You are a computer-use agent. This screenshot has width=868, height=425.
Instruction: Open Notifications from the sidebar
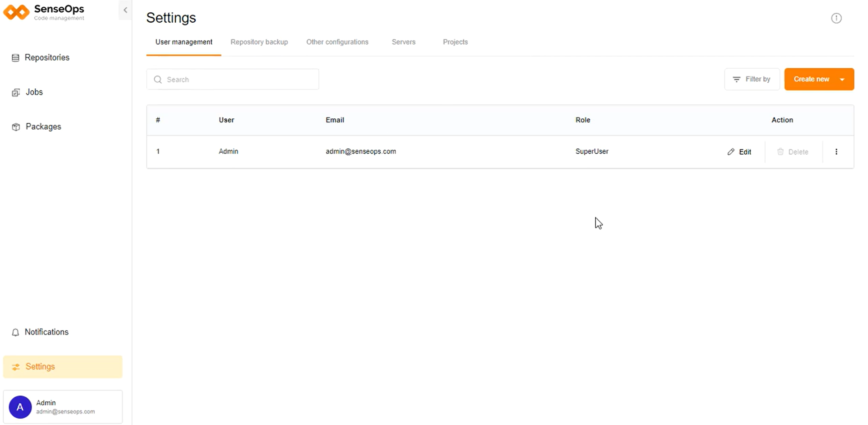[46, 332]
